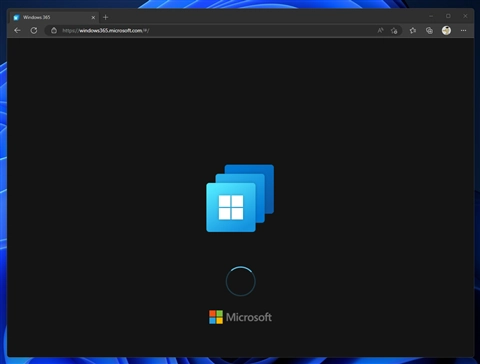480x364 pixels.
Task: Add this page to favorites star icon
Action: [394, 31]
